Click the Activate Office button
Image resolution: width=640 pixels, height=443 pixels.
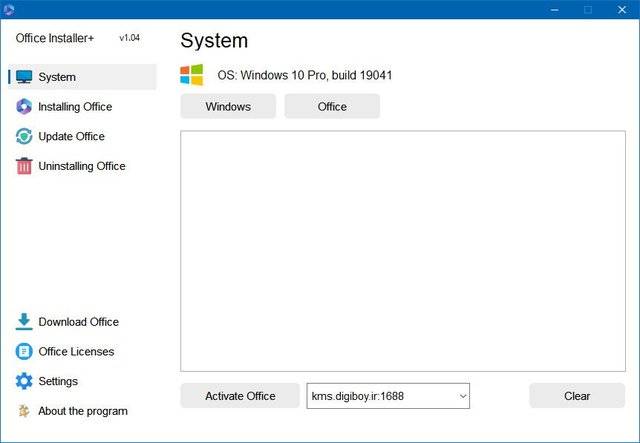(240, 396)
